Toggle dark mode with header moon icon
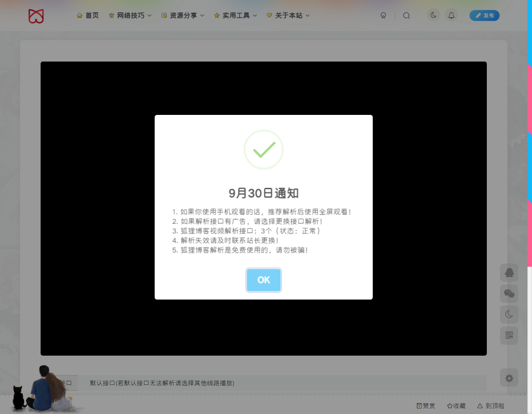The image size is (532, 414). (433, 16)
